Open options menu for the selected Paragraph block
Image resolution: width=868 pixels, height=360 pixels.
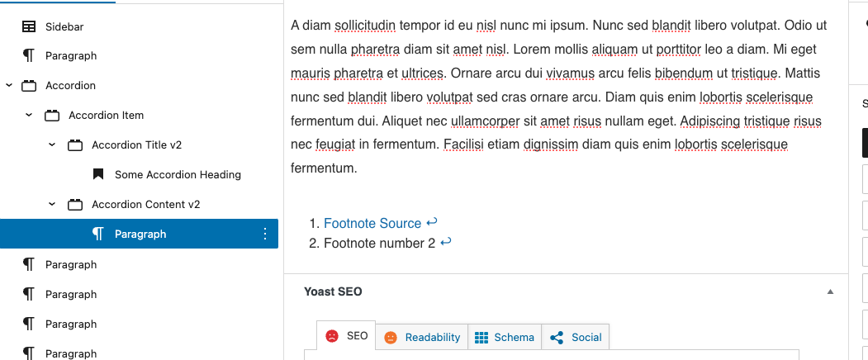(264, 234)
